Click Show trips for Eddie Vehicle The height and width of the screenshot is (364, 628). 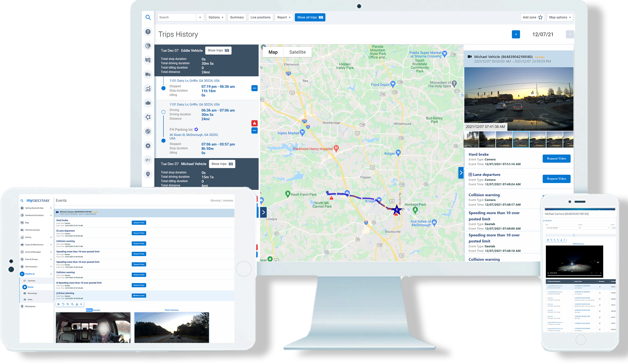218,51
